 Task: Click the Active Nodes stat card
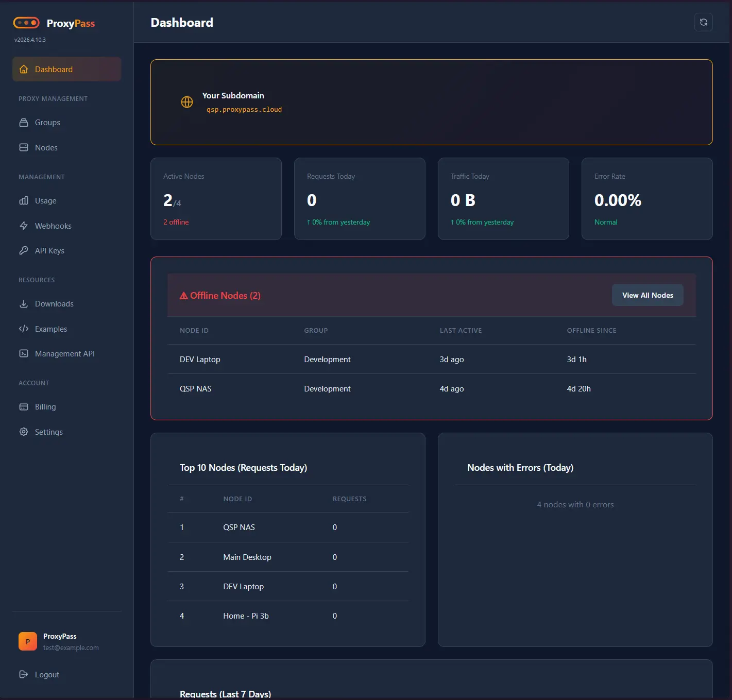(x=216, y=199)
